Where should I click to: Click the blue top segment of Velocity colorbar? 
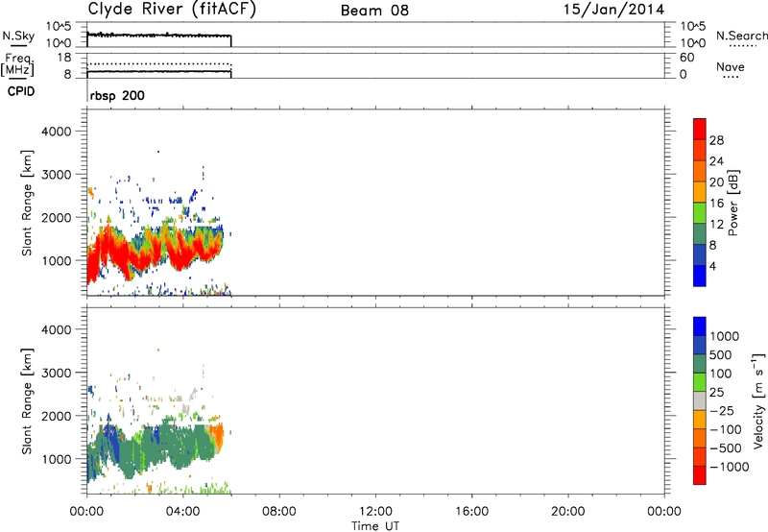click(700, 326)
